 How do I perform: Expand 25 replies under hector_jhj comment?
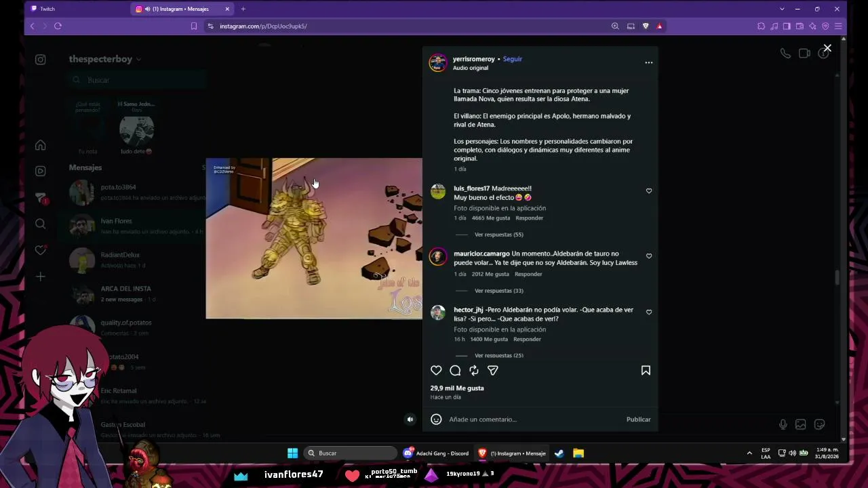[x=498, y=355]
